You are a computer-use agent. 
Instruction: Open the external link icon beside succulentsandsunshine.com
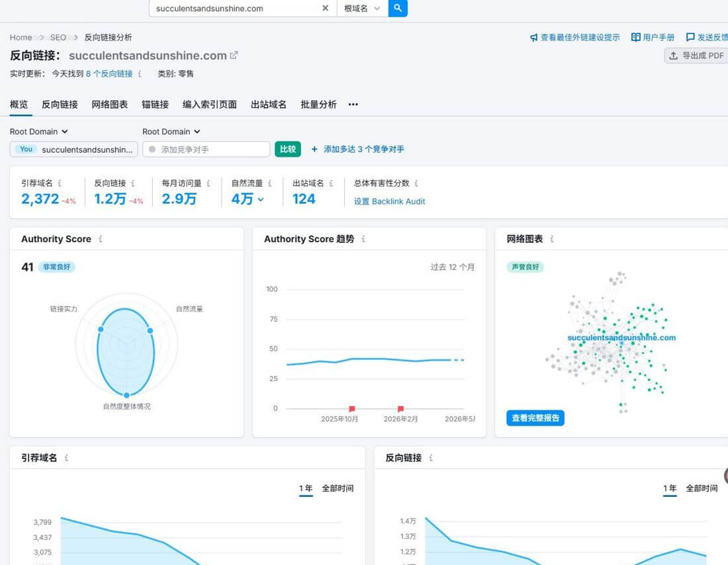click(x=234, y=56)
